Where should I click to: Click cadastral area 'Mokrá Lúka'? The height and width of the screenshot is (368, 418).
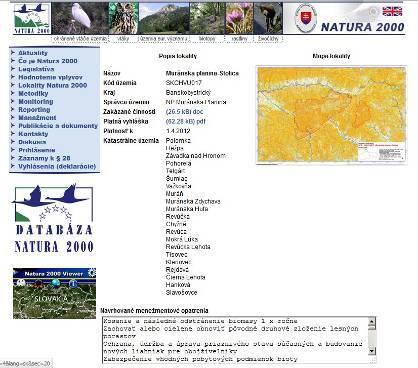pos(182,239)
